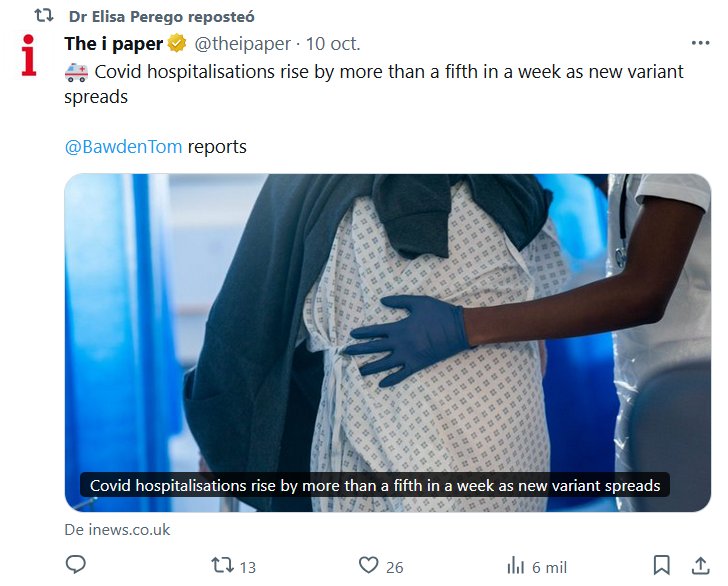Visit the @BawdenTom mention

coord(123,147)
